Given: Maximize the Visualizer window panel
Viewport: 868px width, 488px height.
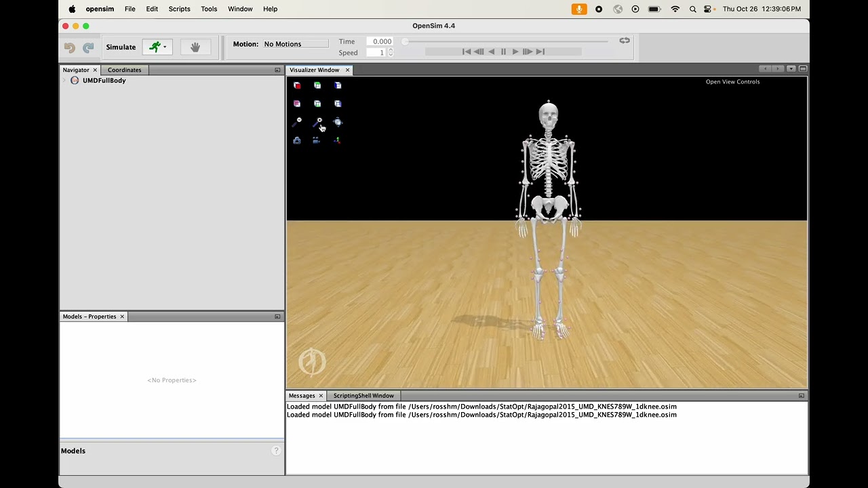Looking at the screenshot, I should click(803, 69).
